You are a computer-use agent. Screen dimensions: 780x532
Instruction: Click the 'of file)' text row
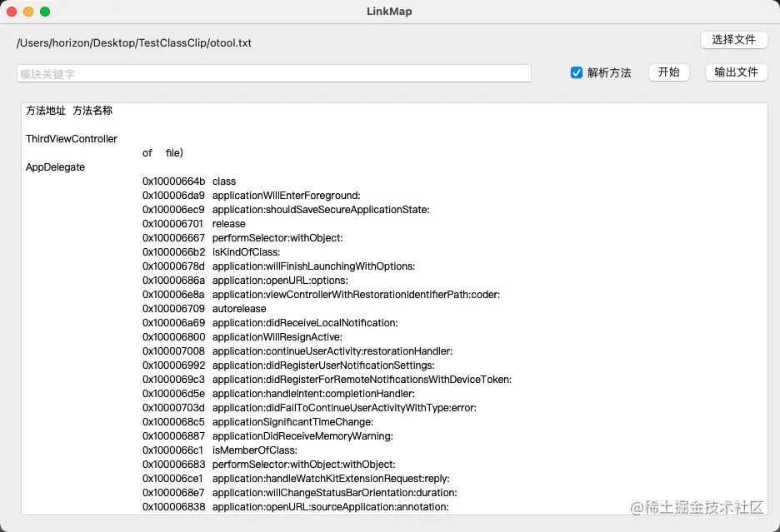[162, 153]
